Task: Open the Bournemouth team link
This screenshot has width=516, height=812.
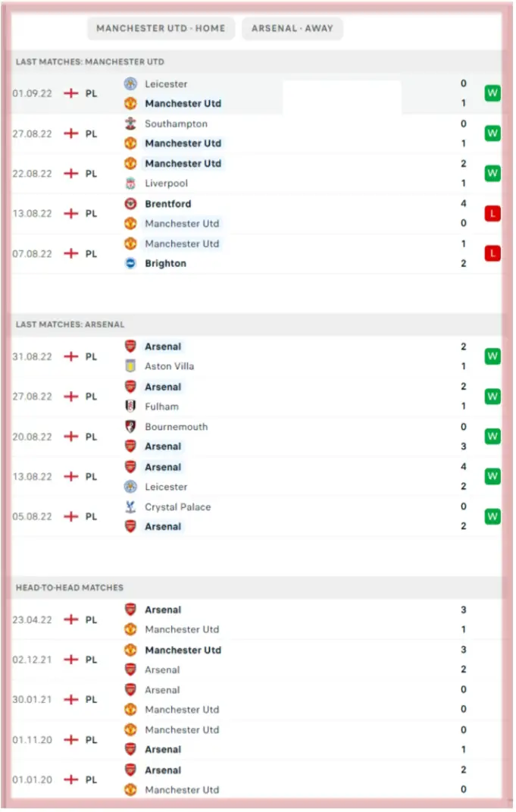Action: 176,427
